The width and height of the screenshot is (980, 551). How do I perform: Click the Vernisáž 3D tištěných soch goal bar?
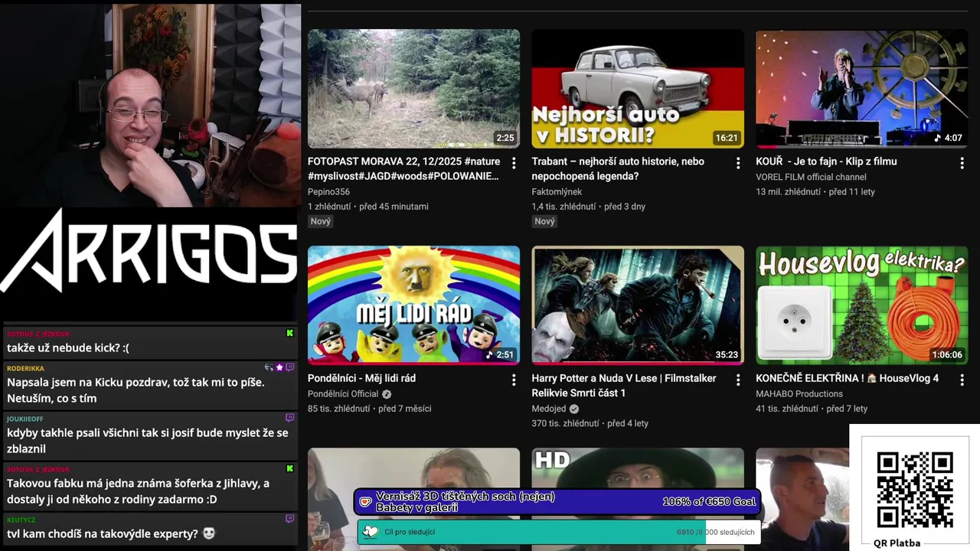pyautogui.click(x=557, y=502)
